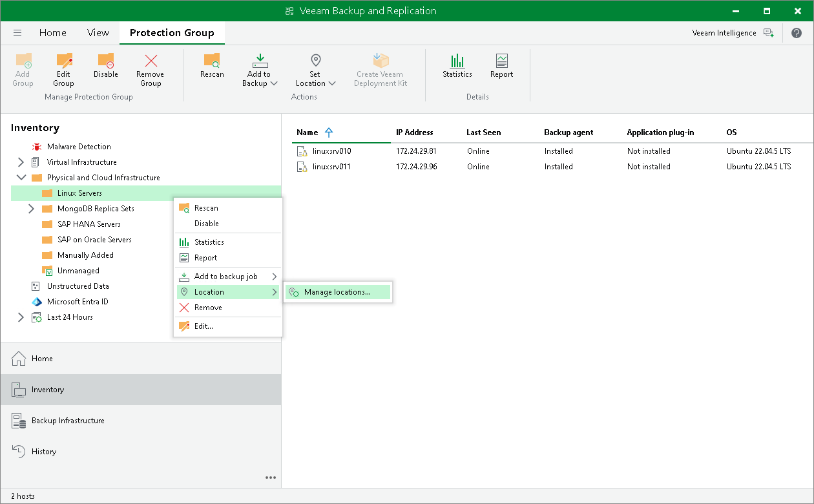
Task: Select Malware Detection tree node
Action: click(x=79, y=147)
